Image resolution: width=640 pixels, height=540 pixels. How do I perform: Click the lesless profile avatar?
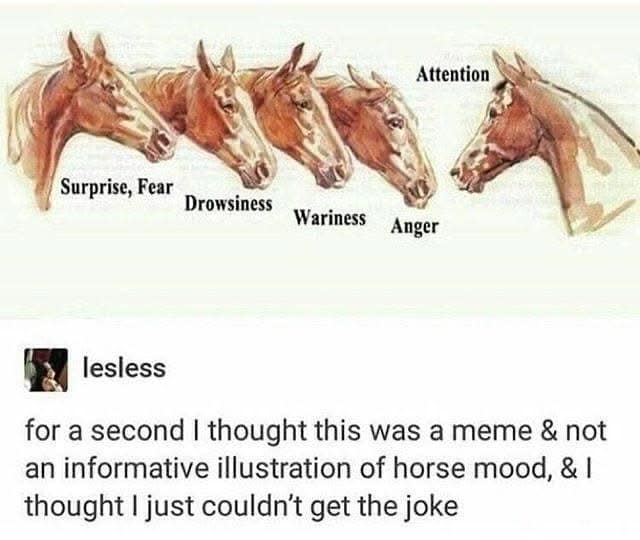click(46, 370)
